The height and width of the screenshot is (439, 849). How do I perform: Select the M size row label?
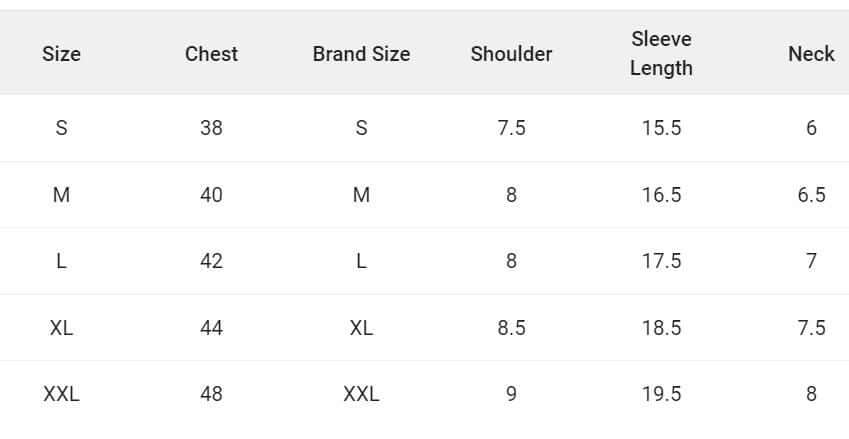click(x=61, y=195)
